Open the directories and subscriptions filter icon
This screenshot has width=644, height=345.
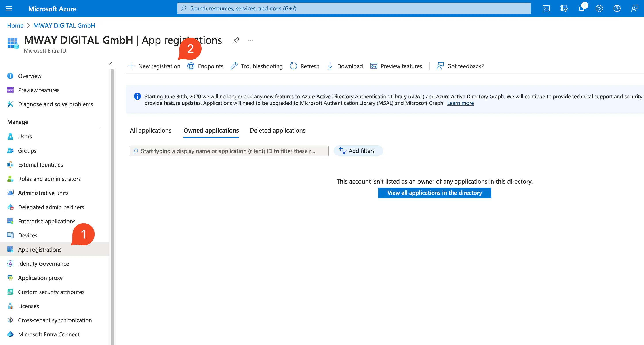click(x=564, y=8)
